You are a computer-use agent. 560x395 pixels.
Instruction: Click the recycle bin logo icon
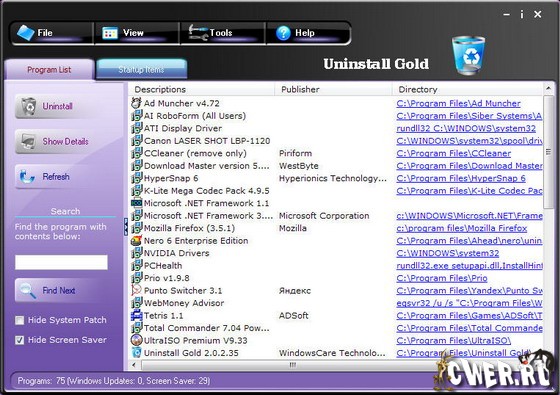point(469,56)
